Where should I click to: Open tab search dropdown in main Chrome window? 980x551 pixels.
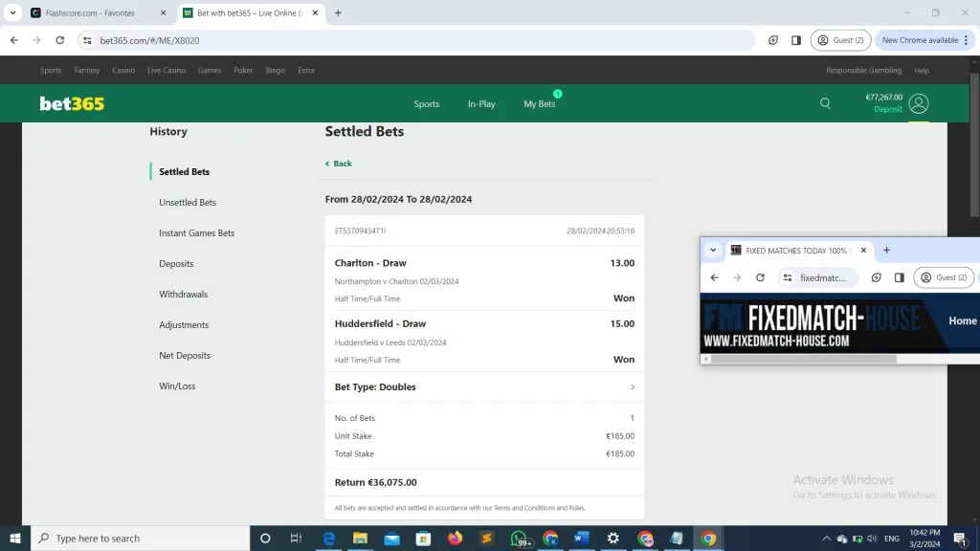tap(12, 13)
